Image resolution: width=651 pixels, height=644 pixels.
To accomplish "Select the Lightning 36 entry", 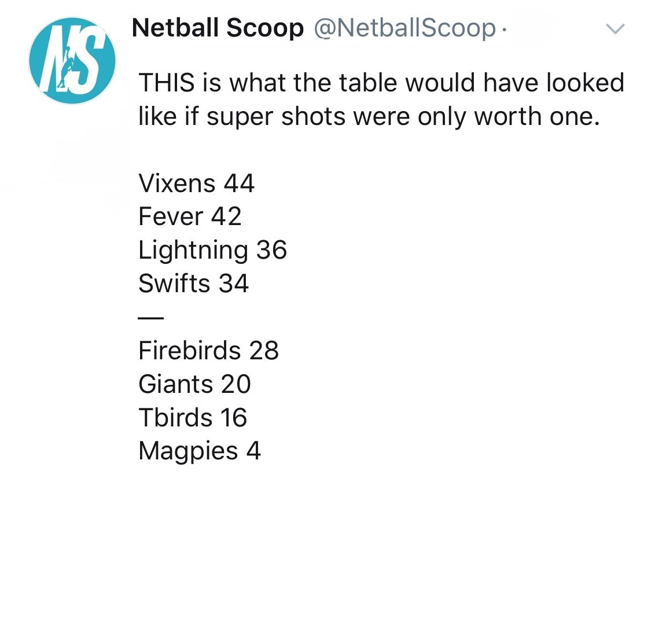I will (212, 250).
